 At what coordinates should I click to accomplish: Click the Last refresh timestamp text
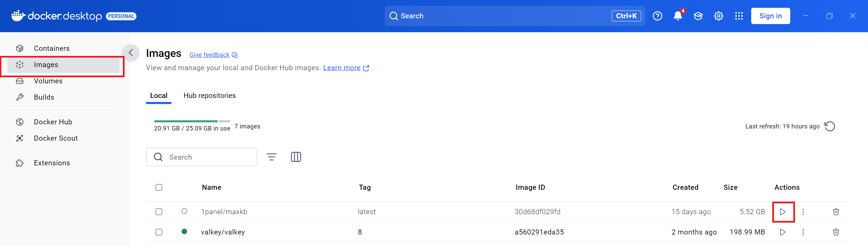tap(782, 126)
